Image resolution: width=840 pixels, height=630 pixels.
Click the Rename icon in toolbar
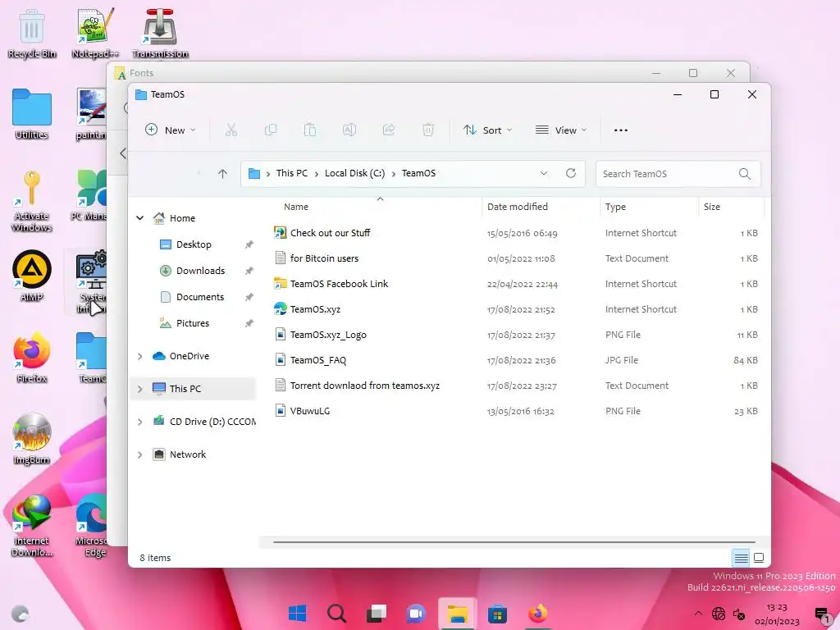(349, 130)
